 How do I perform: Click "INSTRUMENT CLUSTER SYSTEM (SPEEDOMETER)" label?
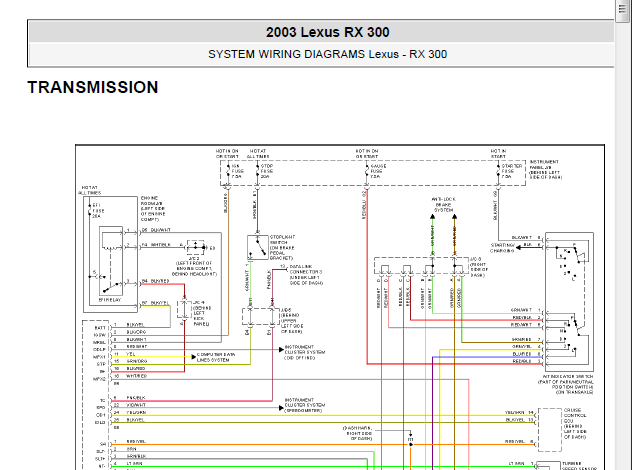pyautogui.click(x=305, y=405)
